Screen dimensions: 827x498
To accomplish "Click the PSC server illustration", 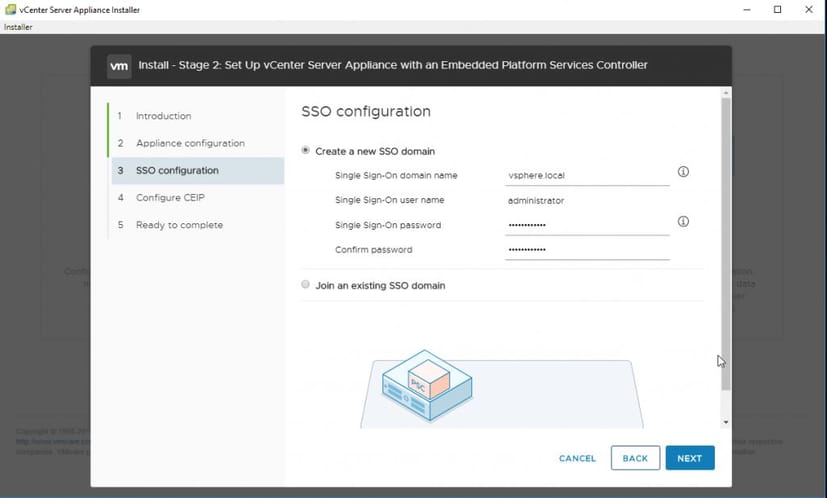I will 427,385.
